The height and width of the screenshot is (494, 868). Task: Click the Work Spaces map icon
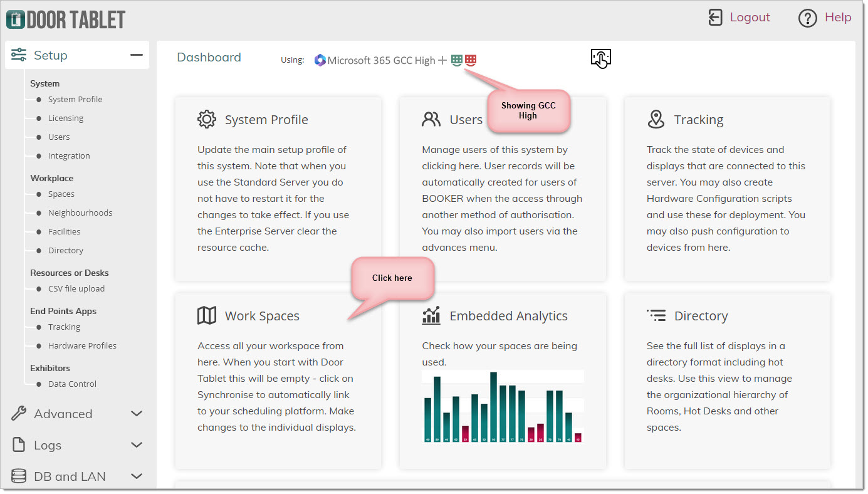coord(207,315)
